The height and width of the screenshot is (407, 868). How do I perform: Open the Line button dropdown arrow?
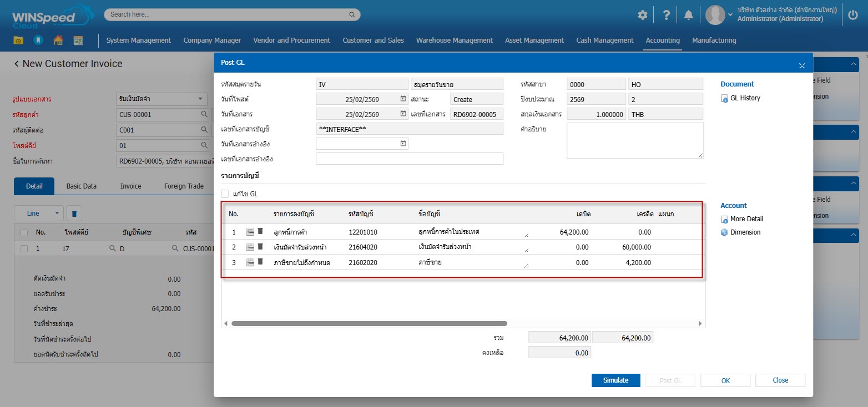coord(57,213)
